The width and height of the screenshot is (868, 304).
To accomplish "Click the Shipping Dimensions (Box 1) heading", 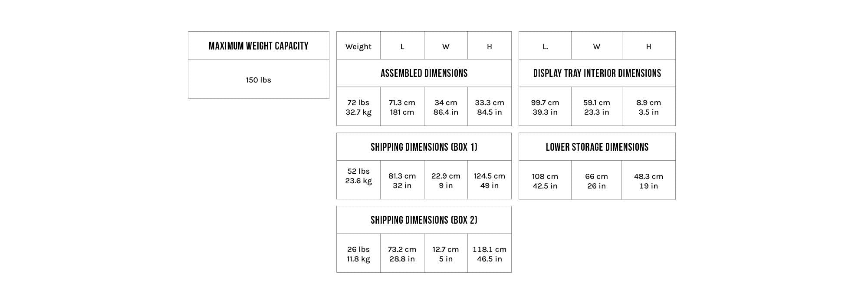I will [x=424, y=147].
